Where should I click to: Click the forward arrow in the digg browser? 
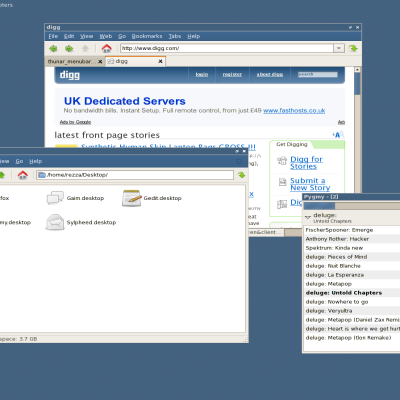tap(69, 49)
